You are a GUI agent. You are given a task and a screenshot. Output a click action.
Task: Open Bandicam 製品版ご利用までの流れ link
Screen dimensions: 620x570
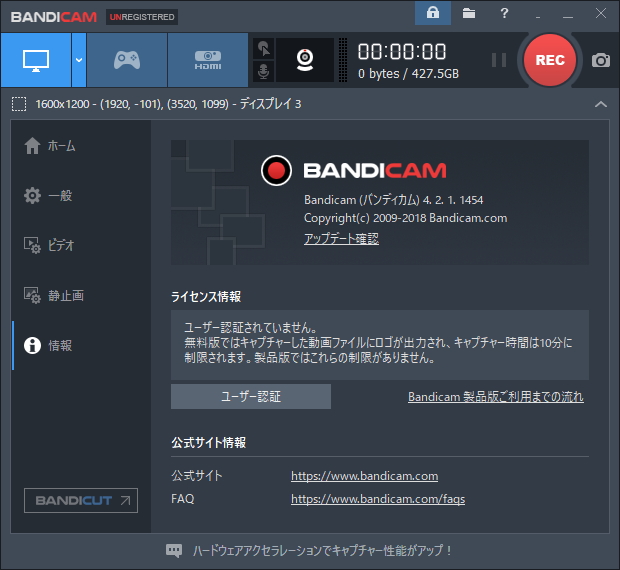point(496,396)
